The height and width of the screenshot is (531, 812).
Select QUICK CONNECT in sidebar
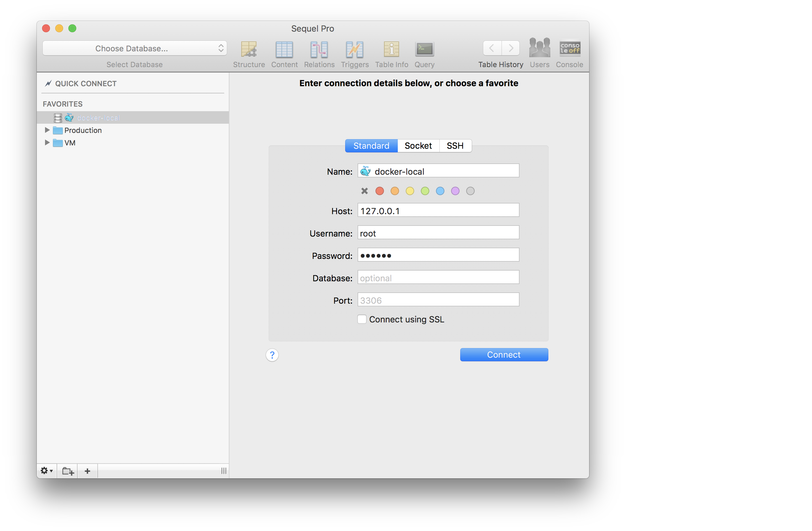pyautogui.click(x=85, y=84)
